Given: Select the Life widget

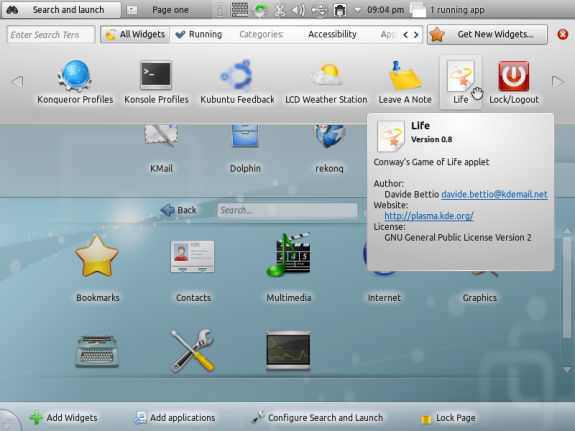Looking at the screenshot, I should (461, 82).
